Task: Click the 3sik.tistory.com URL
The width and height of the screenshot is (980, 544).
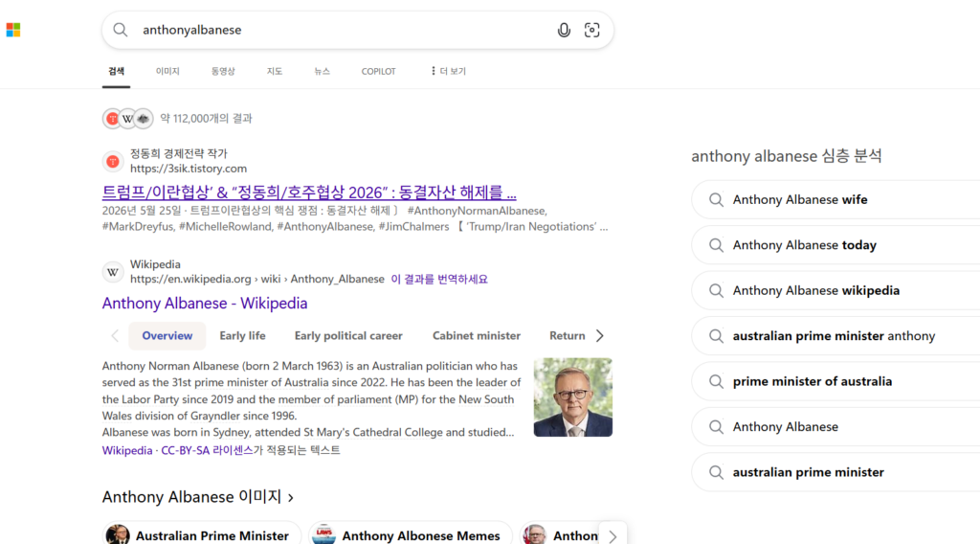Action: click(189, 169)
